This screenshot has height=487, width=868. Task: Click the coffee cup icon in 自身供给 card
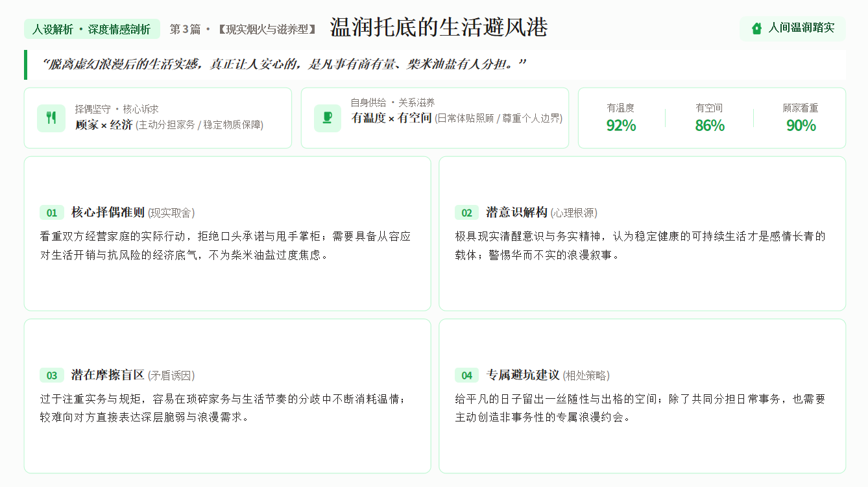coord(328,118)
